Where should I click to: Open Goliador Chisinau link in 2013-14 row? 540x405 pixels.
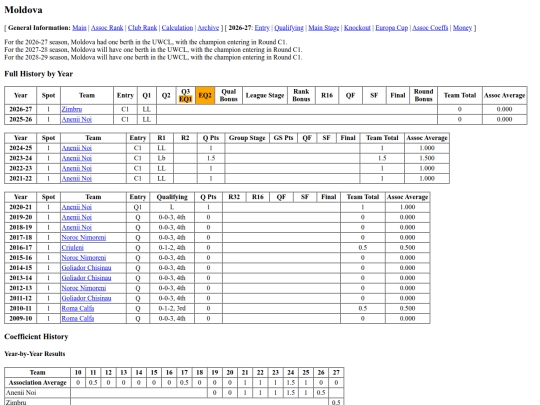pos(86,278)
